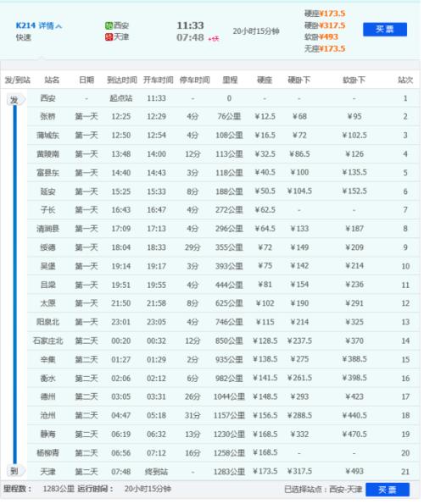Click the 07:48 arrival time in header
Screen dimensions: 424x504
click(190, 37)
